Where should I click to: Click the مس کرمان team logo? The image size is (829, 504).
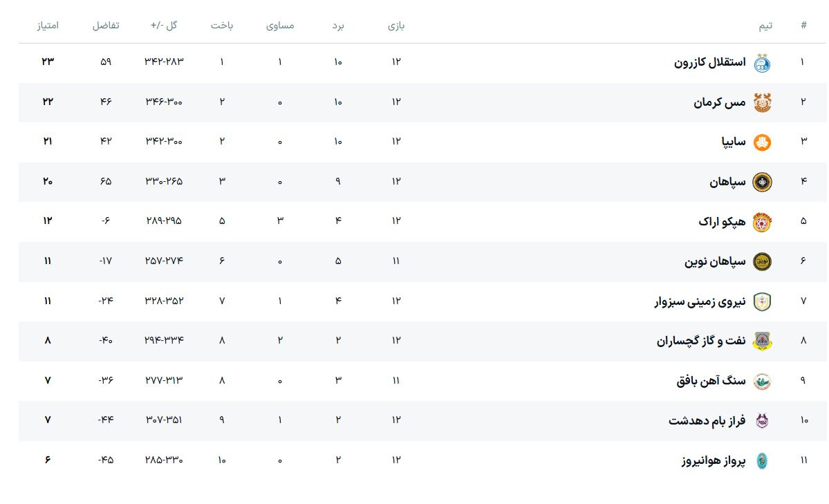pos(762,102)
